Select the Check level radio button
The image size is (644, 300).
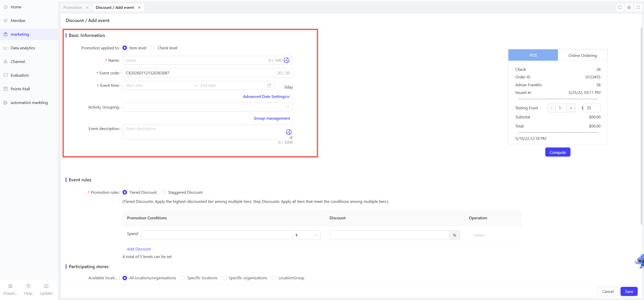pos(153,48)
